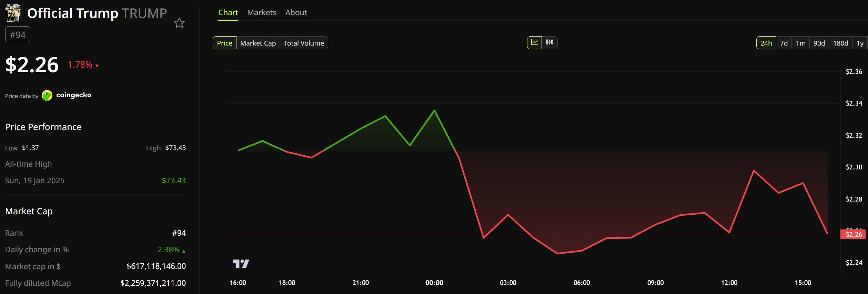868x294 pixels.
Task: Select the Total Volume chart metric
Action: [304, 43]
